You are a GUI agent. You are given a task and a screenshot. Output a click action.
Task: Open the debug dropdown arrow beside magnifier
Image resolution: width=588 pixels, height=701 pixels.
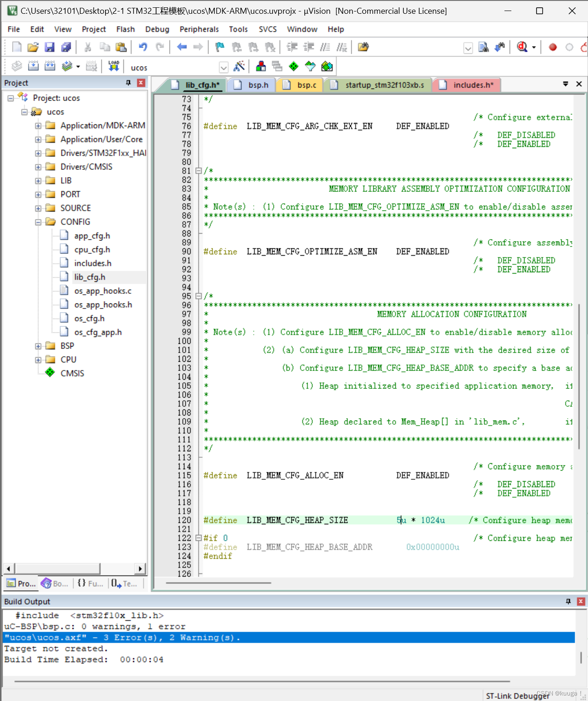(x=534, y=47)
